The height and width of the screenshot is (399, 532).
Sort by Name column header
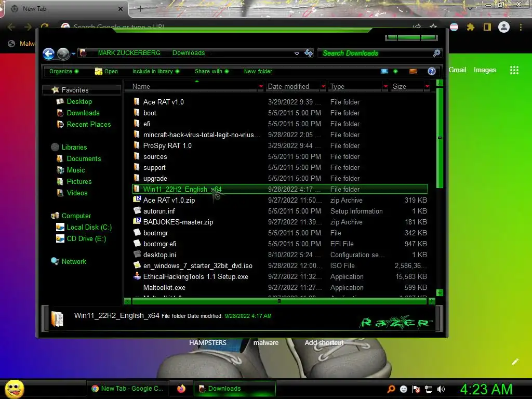pyautogui.click(x=191, y=87)
